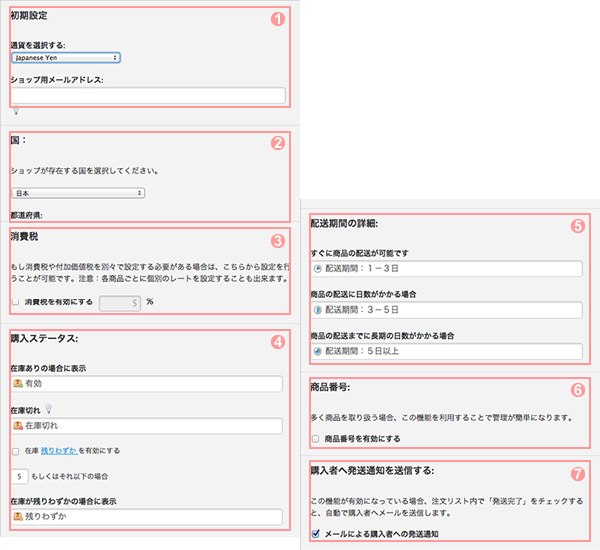The height and width of the screenshot is (550, 600).
Task: Click the 配送期間の詳細 heading text
Action: 344,224
